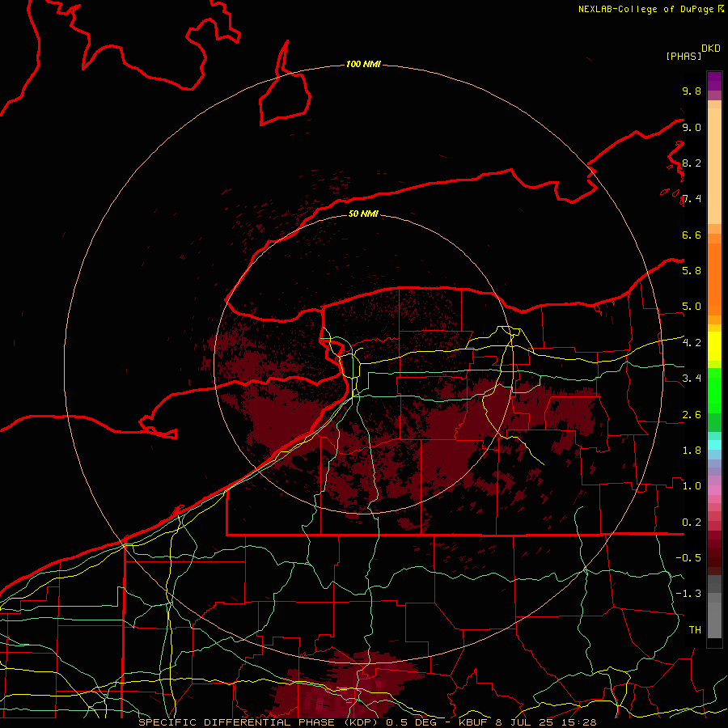Click the 9.8 value on color scale

(x=692, y=91)
